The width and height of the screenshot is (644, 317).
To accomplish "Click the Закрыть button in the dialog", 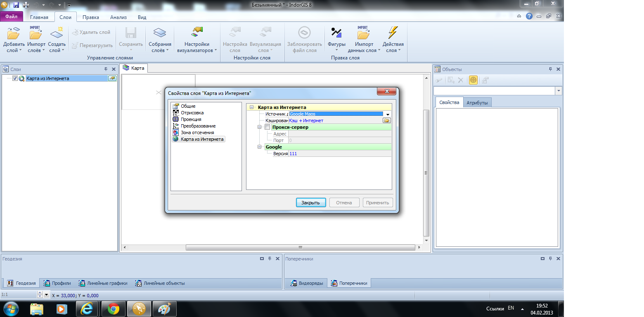I will point(311,203).
